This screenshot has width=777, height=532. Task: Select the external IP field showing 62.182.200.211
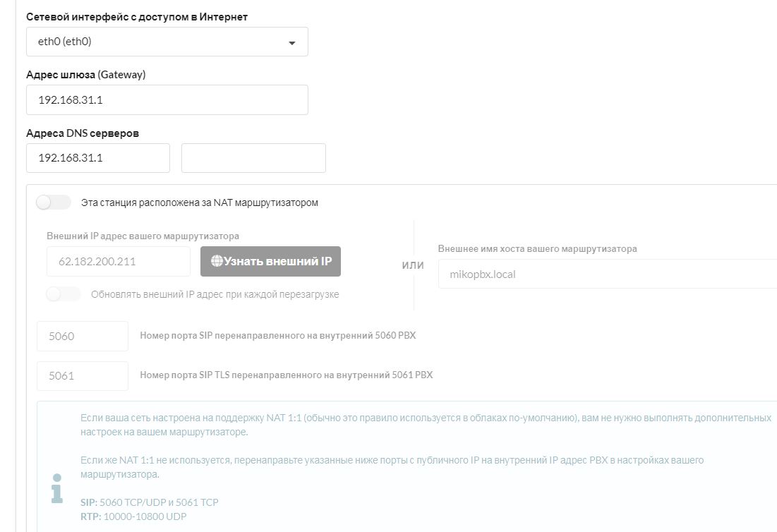[x=118, y=261]
